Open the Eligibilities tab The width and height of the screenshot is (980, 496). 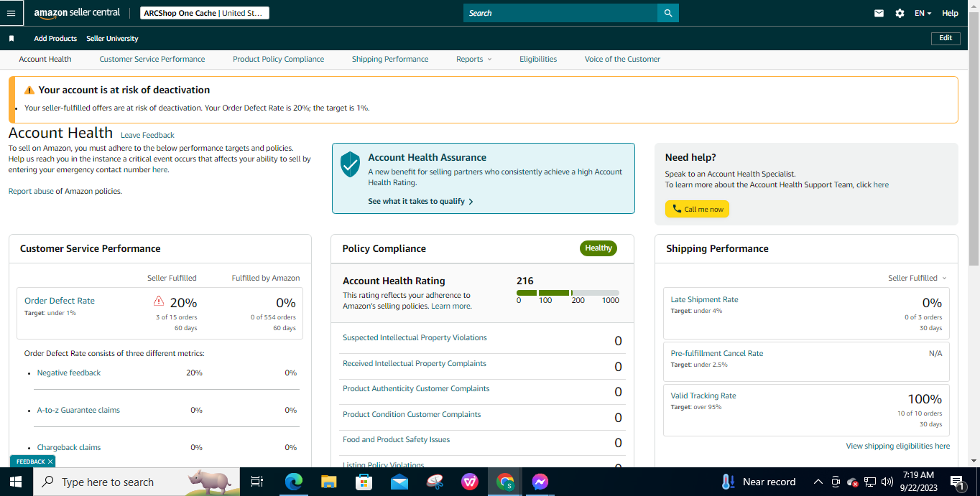click(x=538, y=59)
